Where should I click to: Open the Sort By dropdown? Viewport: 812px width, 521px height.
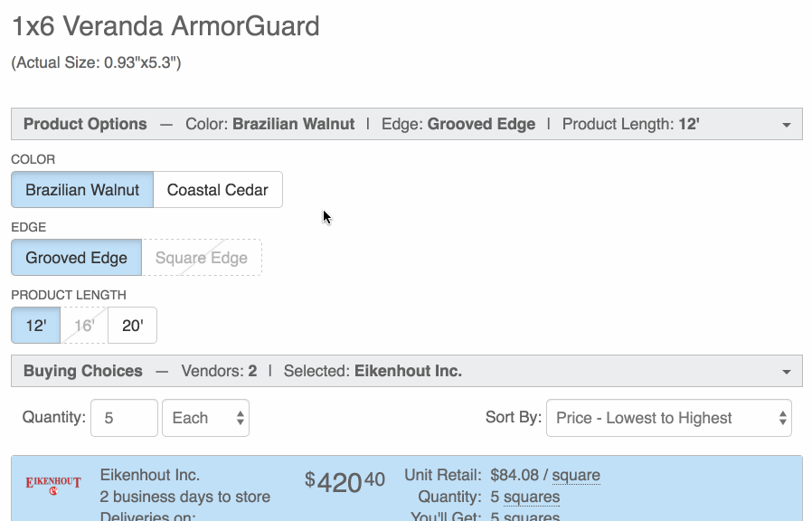click(x=668, y=418)
